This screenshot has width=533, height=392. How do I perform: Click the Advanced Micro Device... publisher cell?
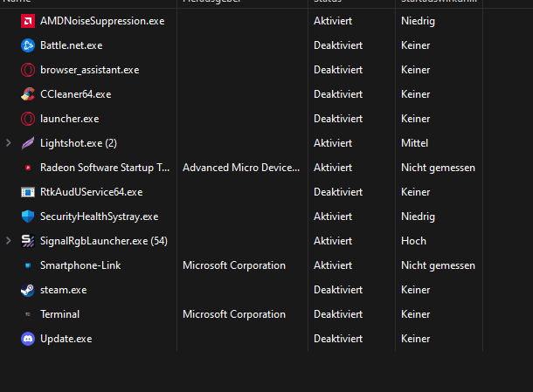click(241, 168)
